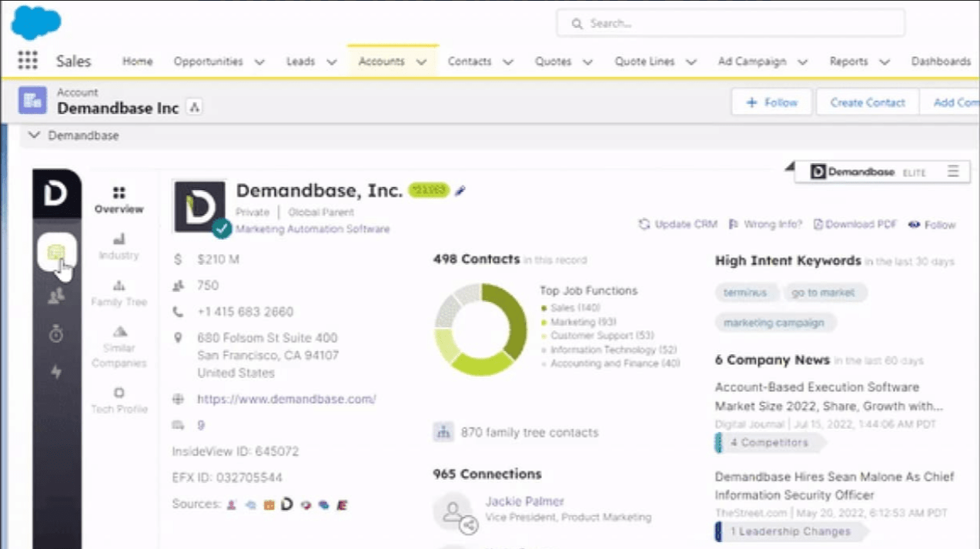Click Create Contact button
Viewport: 980px width, 549px height.
[867, 102]
